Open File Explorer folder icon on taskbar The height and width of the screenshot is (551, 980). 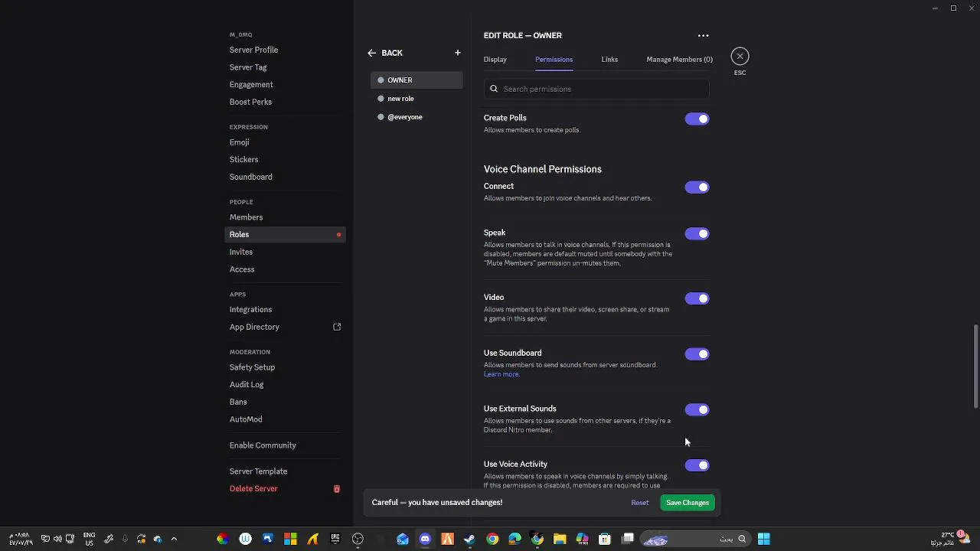pos(560,539)
